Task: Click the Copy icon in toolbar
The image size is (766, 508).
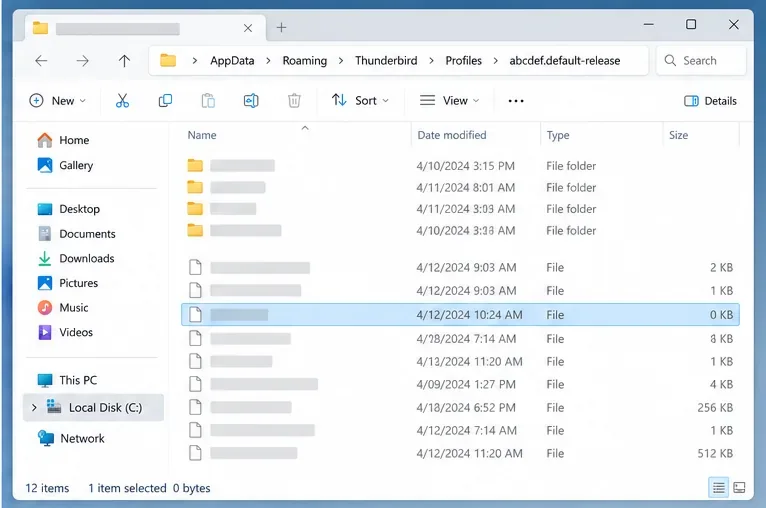Action: (165, 101)
